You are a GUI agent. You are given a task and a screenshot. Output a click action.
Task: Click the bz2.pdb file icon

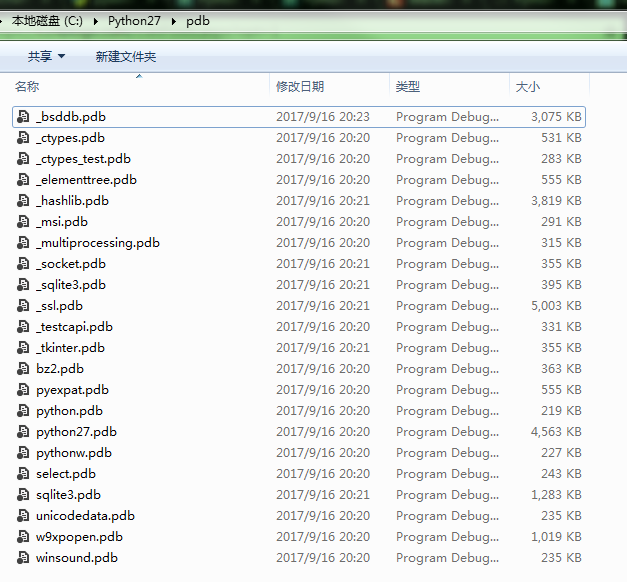pos(23,369)
